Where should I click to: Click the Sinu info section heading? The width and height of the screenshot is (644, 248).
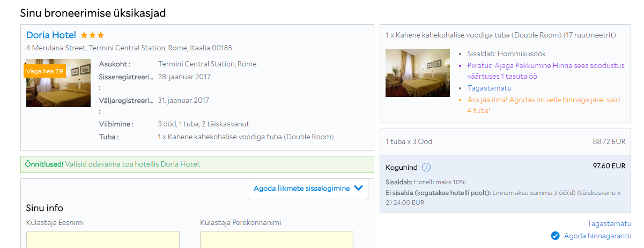tap(45, 208)
